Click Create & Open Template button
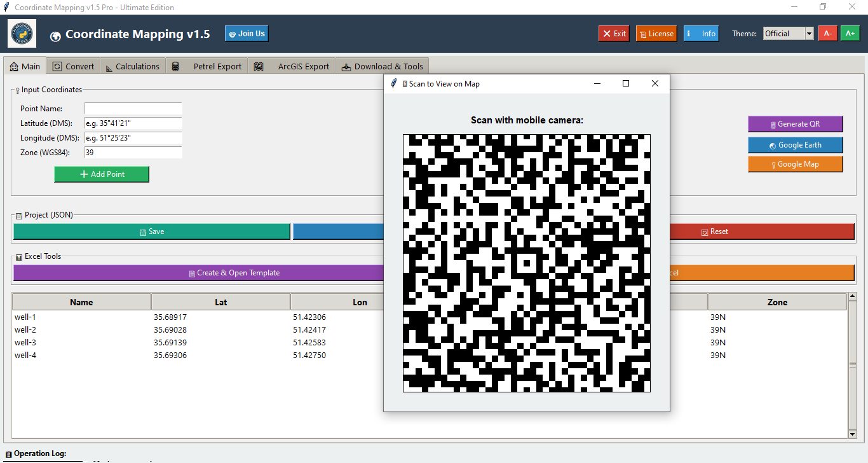This screenshot has height=463, width=868. coord(199,273)
